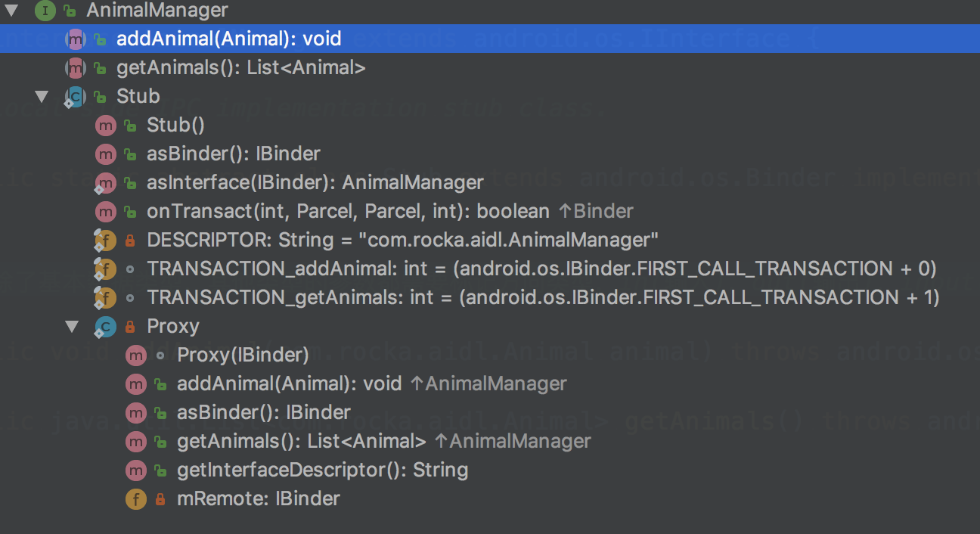Select Proxy(IBinder) constructor entry

[x=243, y=355]
